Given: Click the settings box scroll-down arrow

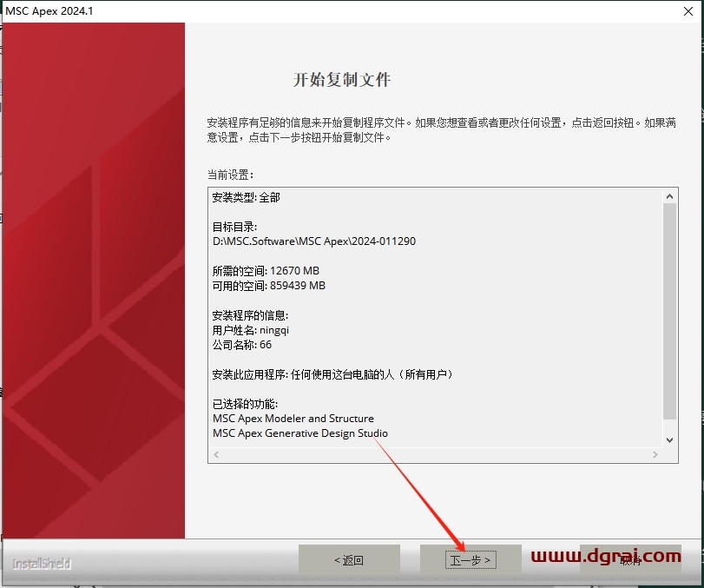Looking at the screenshot, I should pos(669,440).
